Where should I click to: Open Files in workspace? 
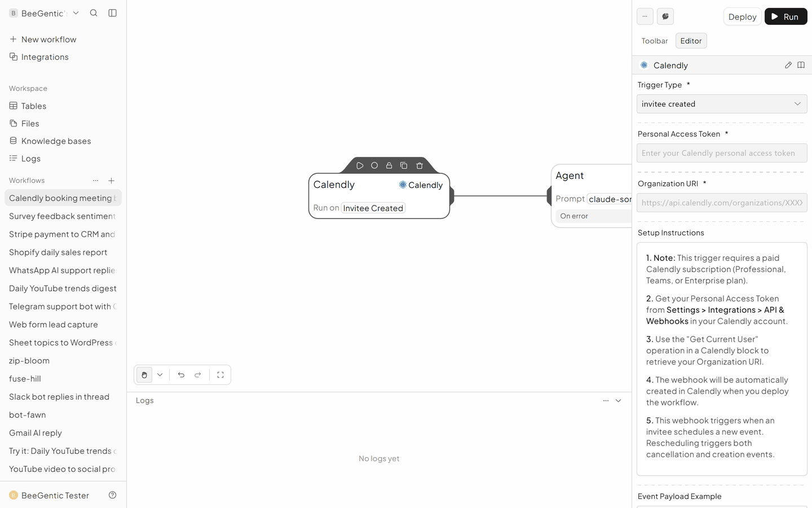pyautogui.click(x=63, y=124)
